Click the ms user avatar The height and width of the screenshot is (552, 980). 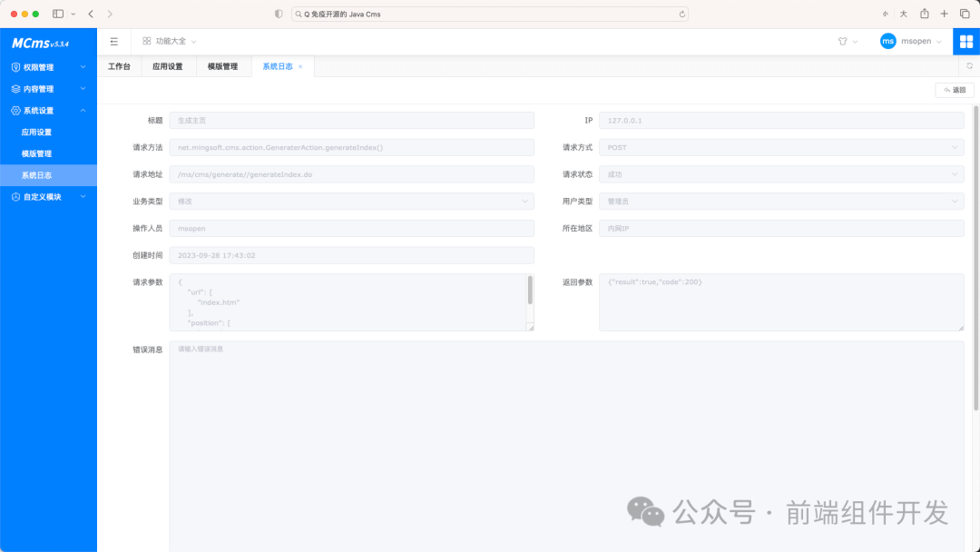(x=887, y=41)
